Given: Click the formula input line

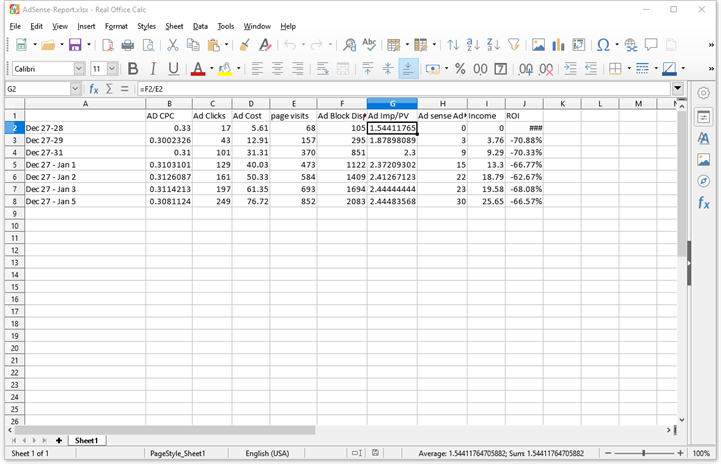Looking at the screenshot, I should click(404, 89).
